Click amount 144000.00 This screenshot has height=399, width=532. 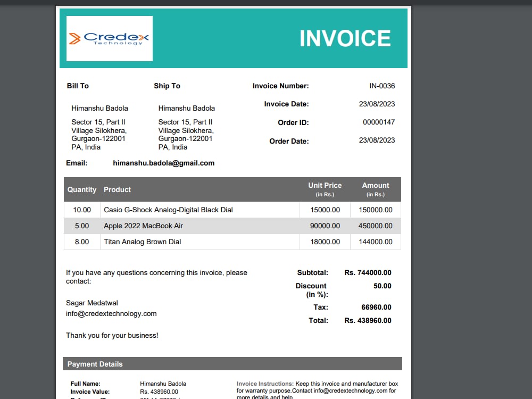[x=376, y=242]
